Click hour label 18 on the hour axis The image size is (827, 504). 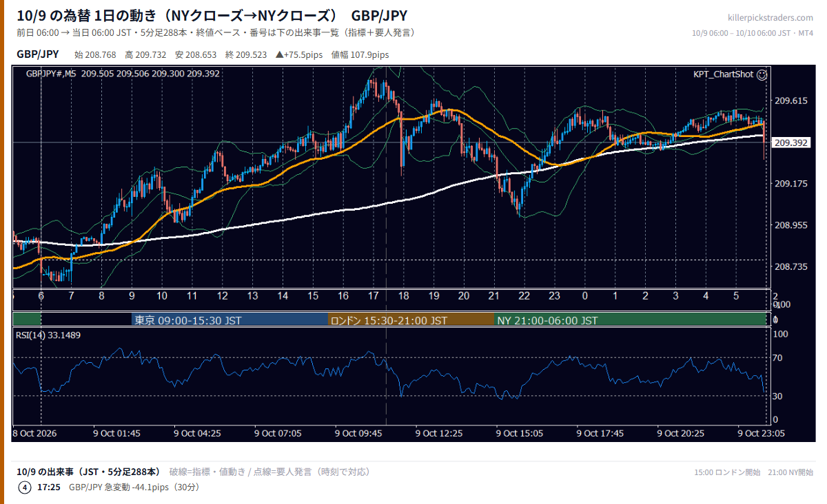tap(404, 296)
